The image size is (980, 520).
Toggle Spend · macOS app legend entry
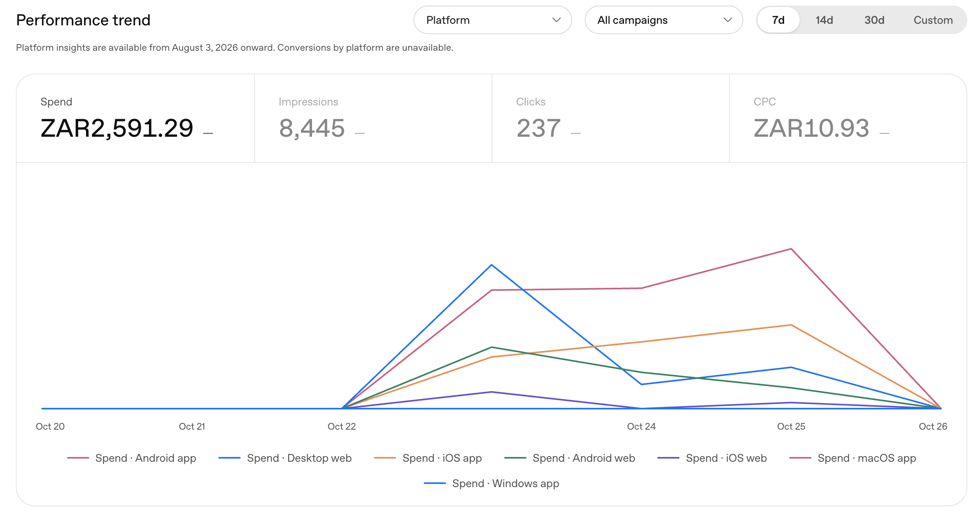[x=853, y=458]
